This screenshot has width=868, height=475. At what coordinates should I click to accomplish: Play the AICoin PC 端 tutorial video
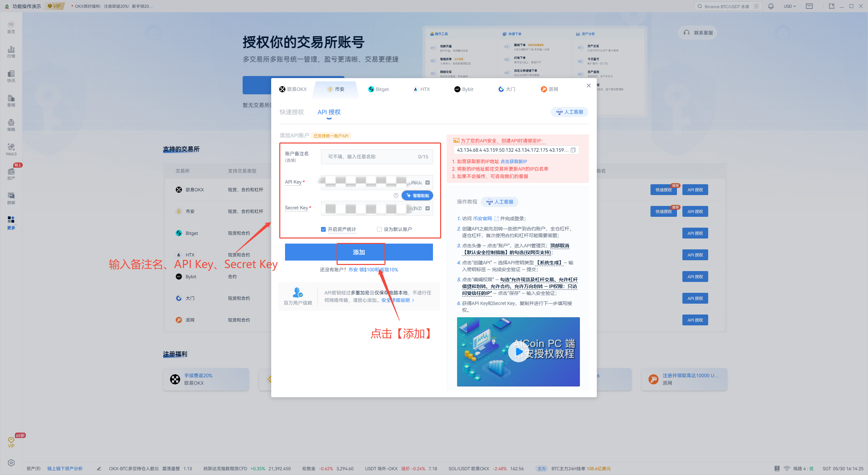coord(518,352)
